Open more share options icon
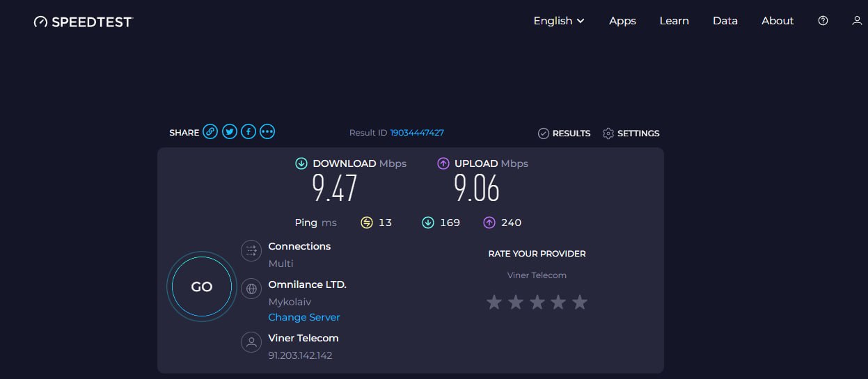868x379 pixels. coord(267,131)
